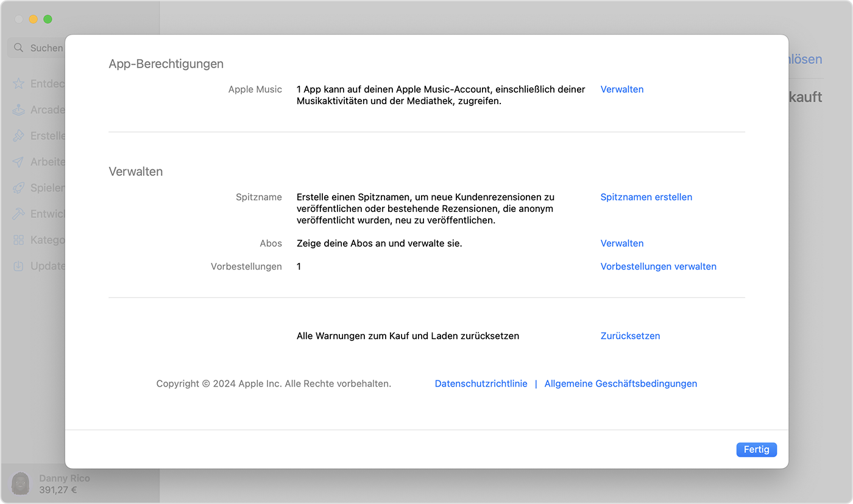Select the Arcade joystick icon
The image size is (853, 504).
(19, 110)
